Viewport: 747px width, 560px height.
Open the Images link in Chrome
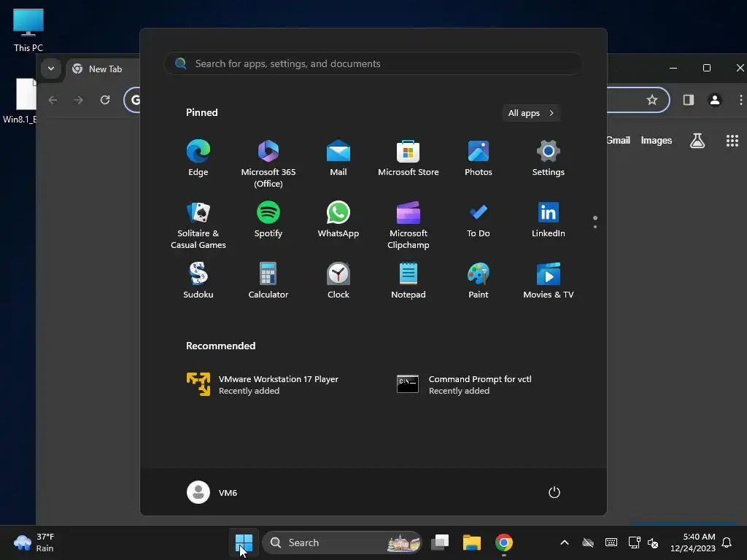657,141
